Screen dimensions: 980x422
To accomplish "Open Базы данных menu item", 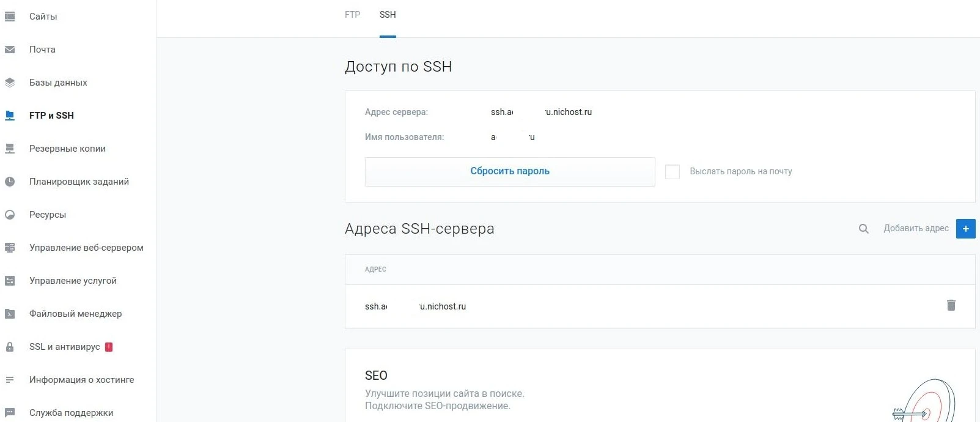I will 58,83.
